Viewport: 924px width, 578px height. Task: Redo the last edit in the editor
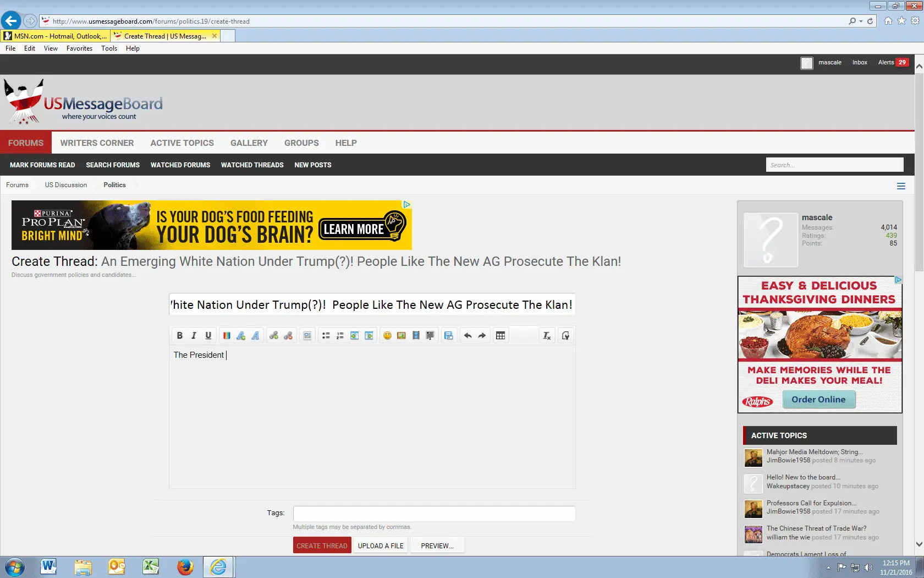tap(482, 335)
